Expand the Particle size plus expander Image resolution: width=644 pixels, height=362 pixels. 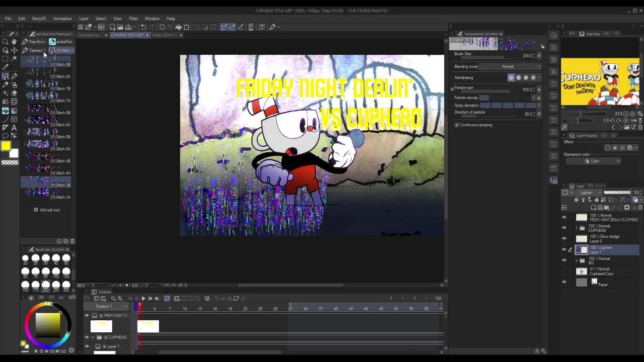[x=452, y=88]
